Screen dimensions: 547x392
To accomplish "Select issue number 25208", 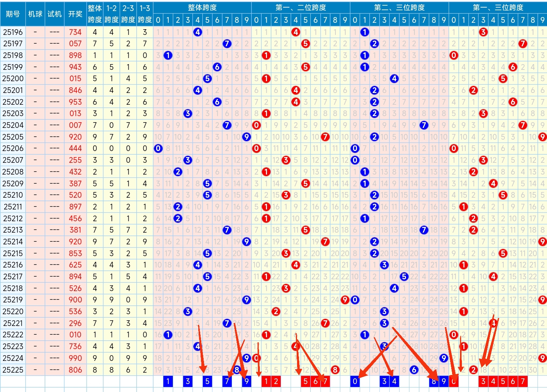I will (13, 172).
